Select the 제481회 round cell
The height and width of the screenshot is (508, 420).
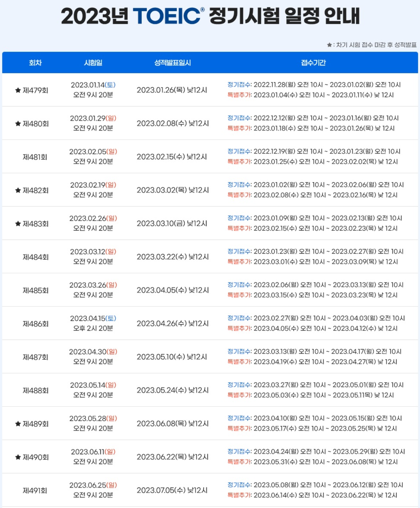[x=35, y=157]
